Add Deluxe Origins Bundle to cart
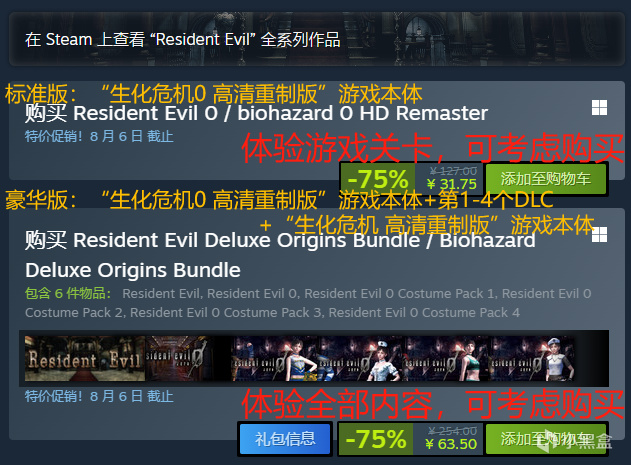The image size is (631, 465). pos(546,439)
